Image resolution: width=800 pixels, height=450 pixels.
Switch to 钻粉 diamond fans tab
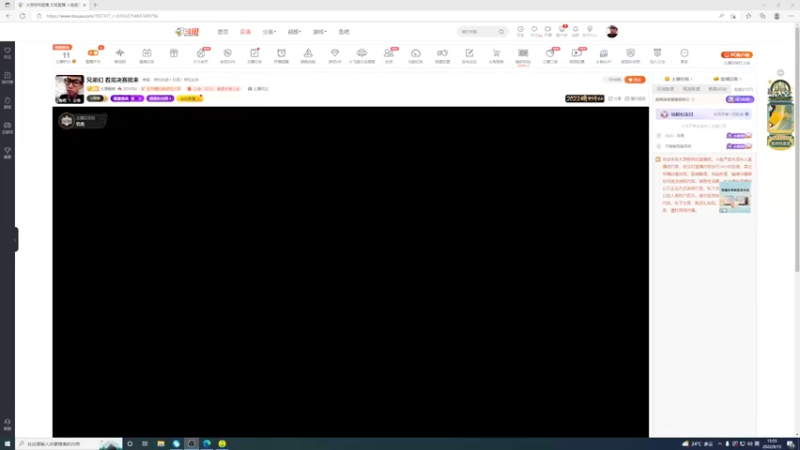pos(743,89)
